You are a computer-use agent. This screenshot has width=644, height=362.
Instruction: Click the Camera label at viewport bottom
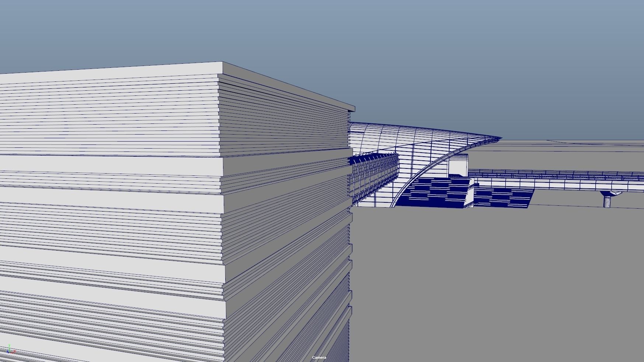click(x=319, y=358)
